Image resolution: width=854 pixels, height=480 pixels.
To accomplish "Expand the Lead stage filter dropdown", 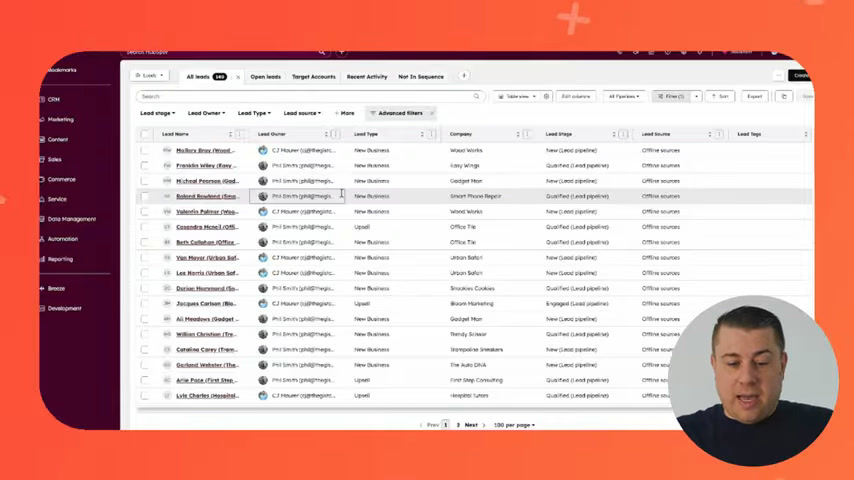I will [157, 113].
